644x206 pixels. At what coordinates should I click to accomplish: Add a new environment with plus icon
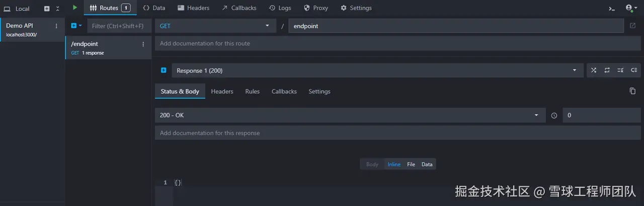click(x=47, y=9)
